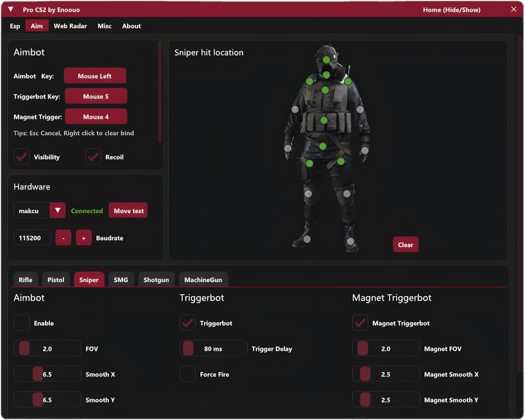Go to the About tab
Screen dimensions: 525x420
131,26
